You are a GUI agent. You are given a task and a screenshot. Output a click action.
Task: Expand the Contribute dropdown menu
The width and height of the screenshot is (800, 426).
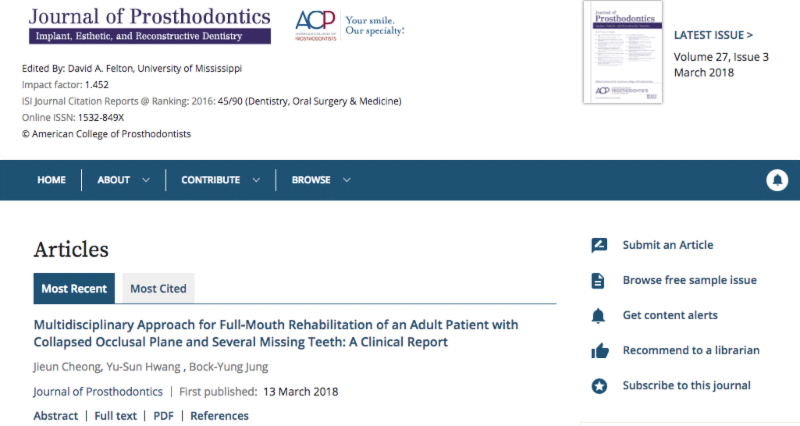point(220,180)
